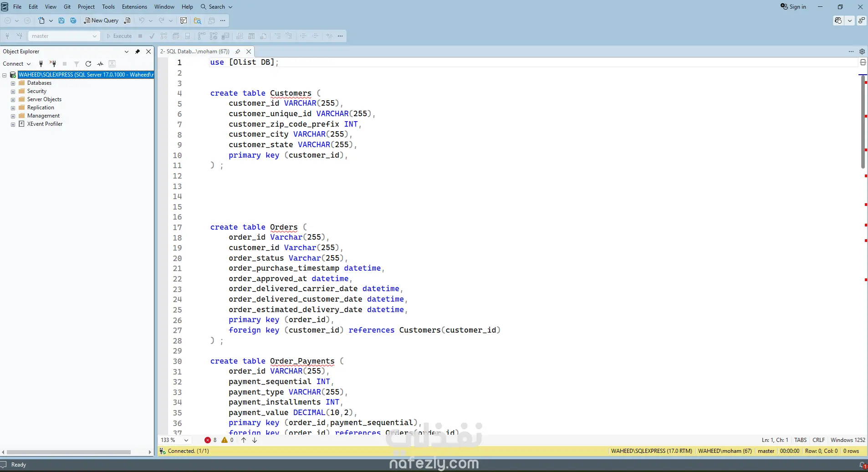Toggle the TABS indentation setting in status bar
The height and width of the screenshot is (472, 868).
(x=800, y=440)
